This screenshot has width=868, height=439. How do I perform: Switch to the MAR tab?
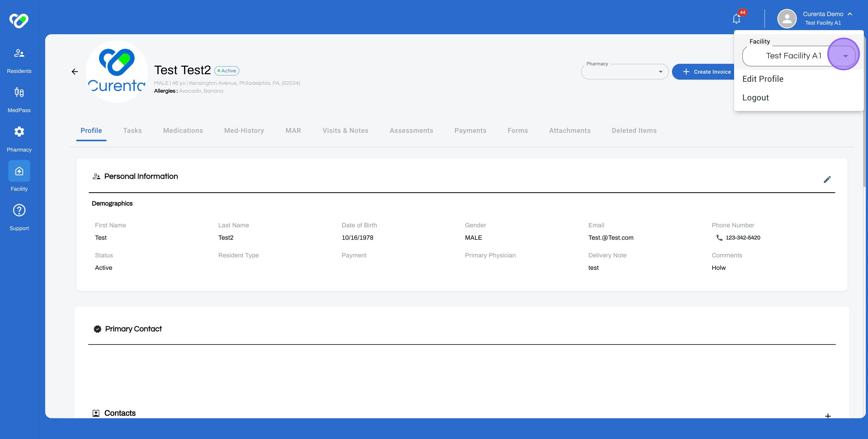293,131
